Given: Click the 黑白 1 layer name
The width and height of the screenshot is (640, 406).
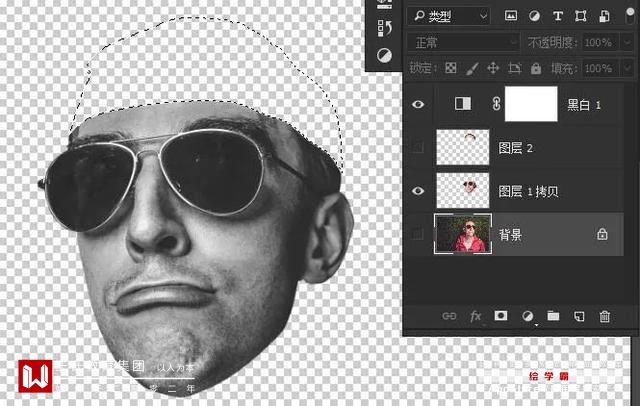Looking at the screenshot, I should coord(584,105).
